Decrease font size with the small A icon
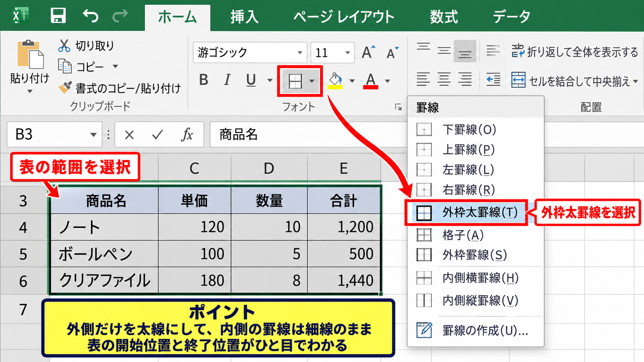This screenshot has width=644, height=362. (x=392, y=53)
